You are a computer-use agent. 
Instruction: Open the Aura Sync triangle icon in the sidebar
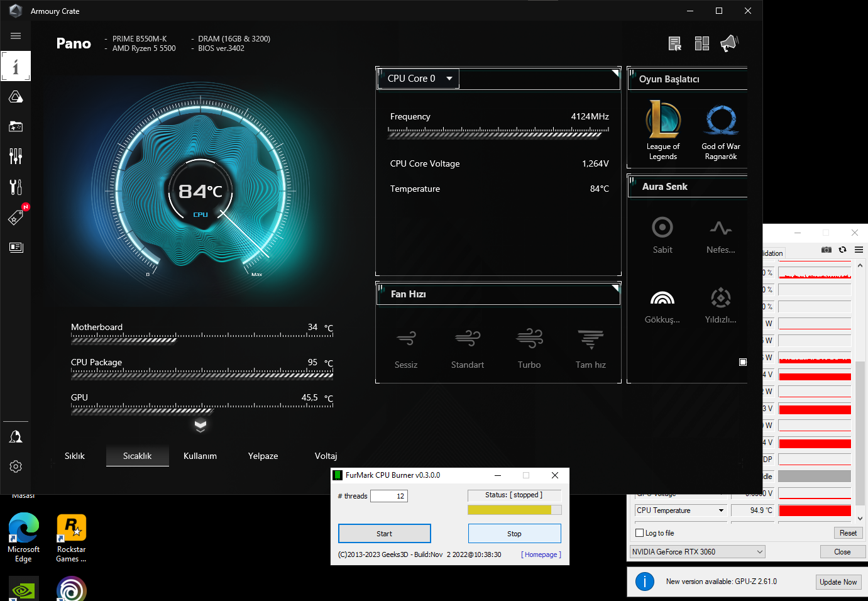16,97
